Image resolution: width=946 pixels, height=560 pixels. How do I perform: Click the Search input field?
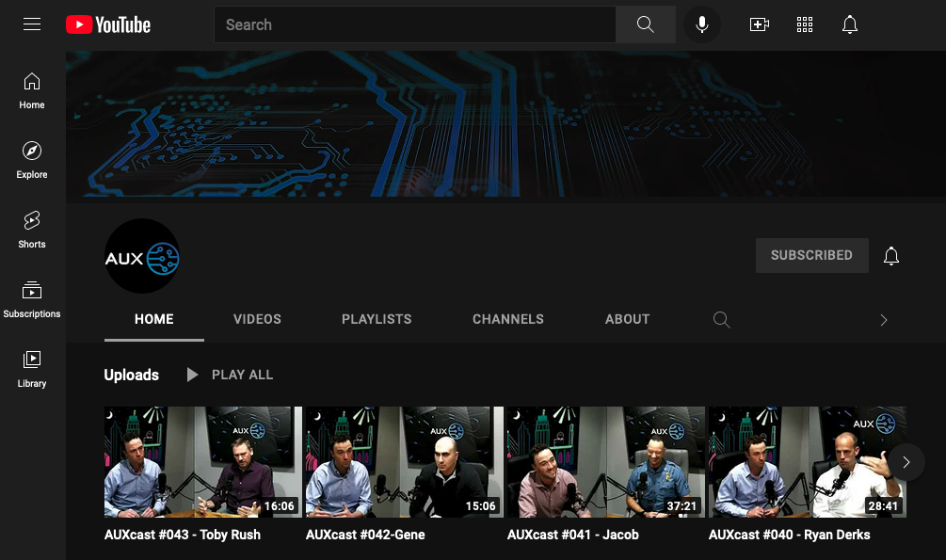tap(415, 24)
